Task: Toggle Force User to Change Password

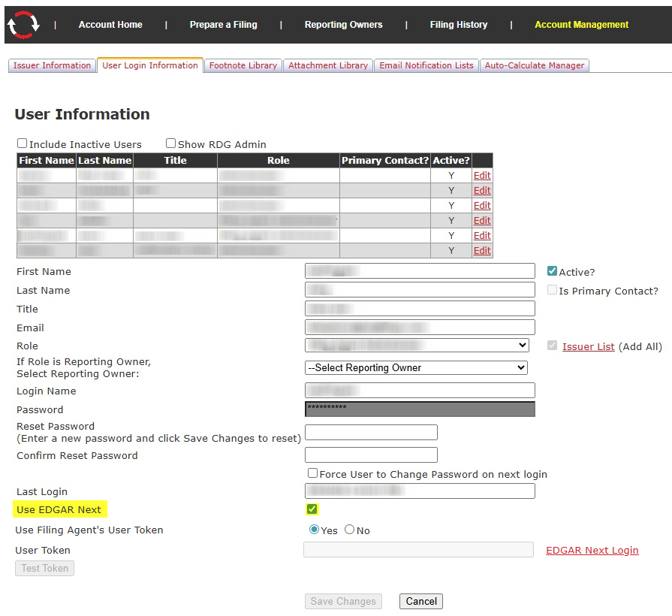Action: tap(313, 473)
